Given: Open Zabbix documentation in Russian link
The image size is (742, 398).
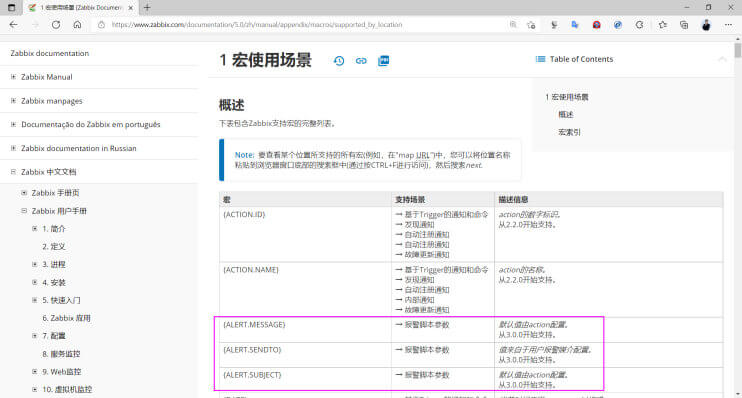Looking at the screenshot, I should coord(79,148).
